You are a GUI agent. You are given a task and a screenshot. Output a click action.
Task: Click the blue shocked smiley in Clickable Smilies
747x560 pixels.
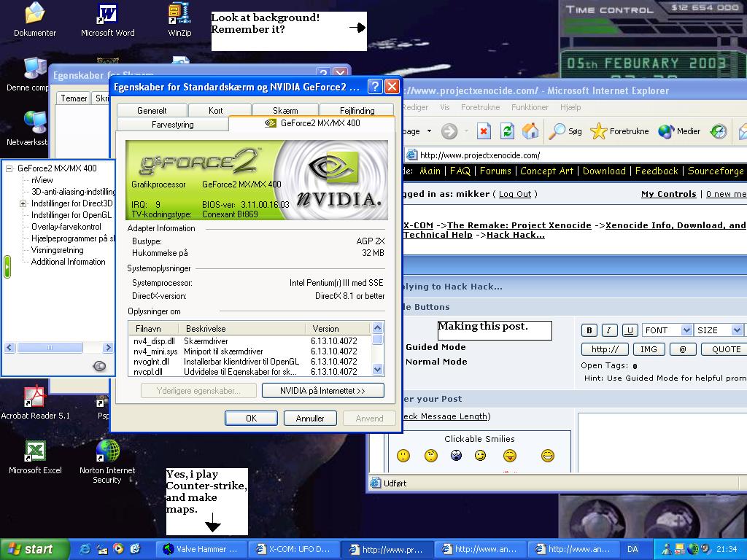[457, 456]
